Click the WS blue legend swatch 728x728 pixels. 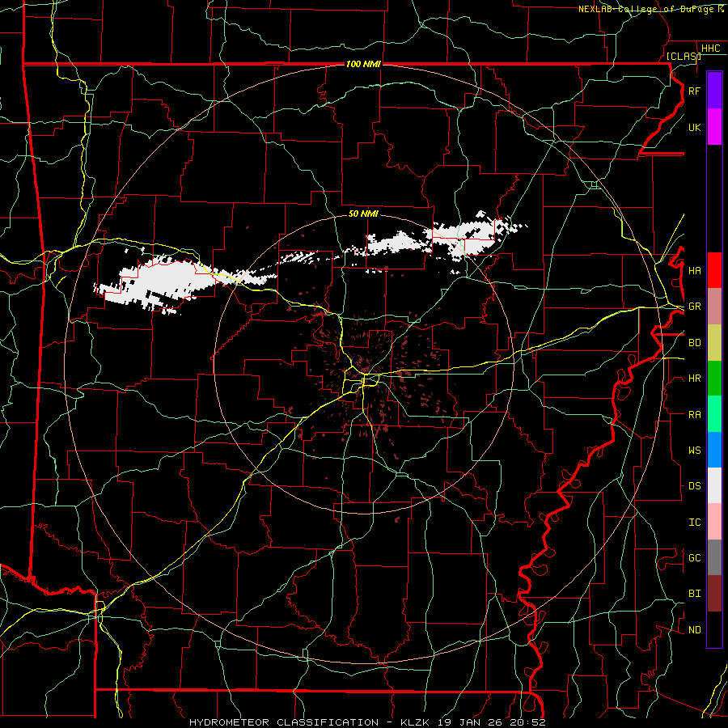pos(714,450)
